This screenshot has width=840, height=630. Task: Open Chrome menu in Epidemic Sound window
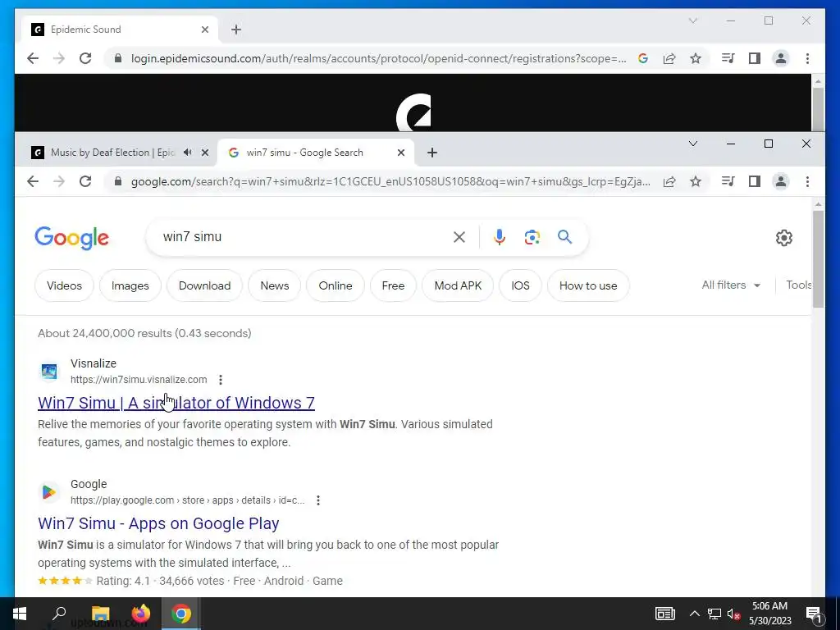tap(807, 58)
